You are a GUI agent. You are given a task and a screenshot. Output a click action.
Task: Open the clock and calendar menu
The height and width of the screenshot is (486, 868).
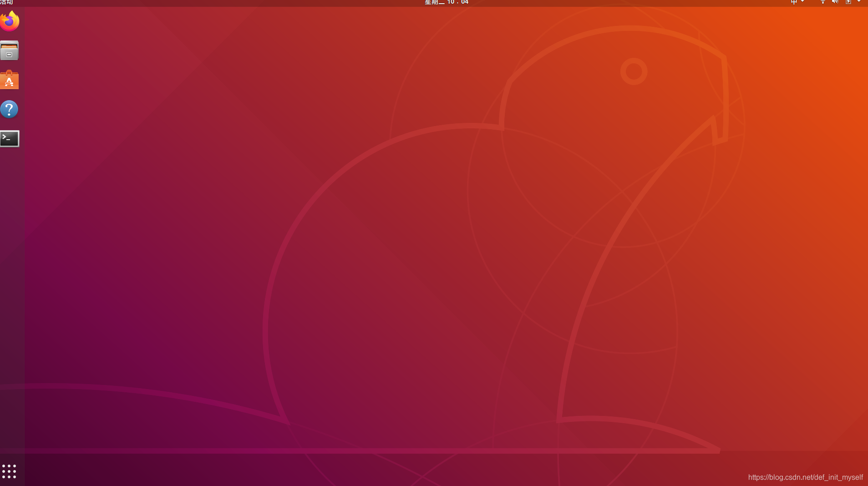pos(447,2)
